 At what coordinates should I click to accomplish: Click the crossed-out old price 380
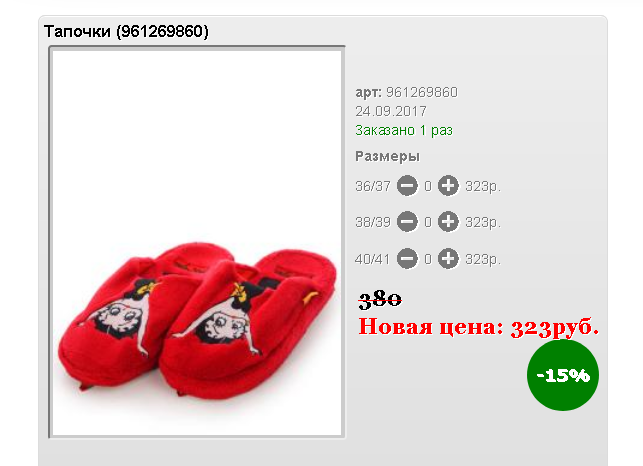pos(380,299)
